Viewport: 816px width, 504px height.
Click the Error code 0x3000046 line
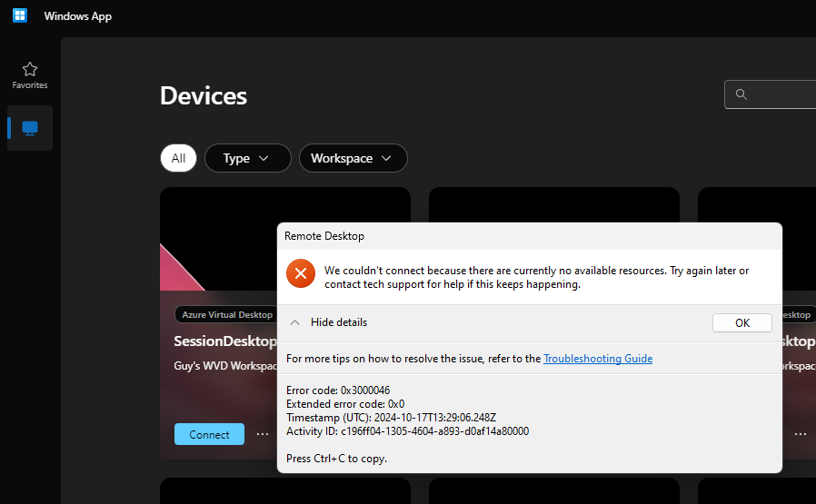pos(338,390)
